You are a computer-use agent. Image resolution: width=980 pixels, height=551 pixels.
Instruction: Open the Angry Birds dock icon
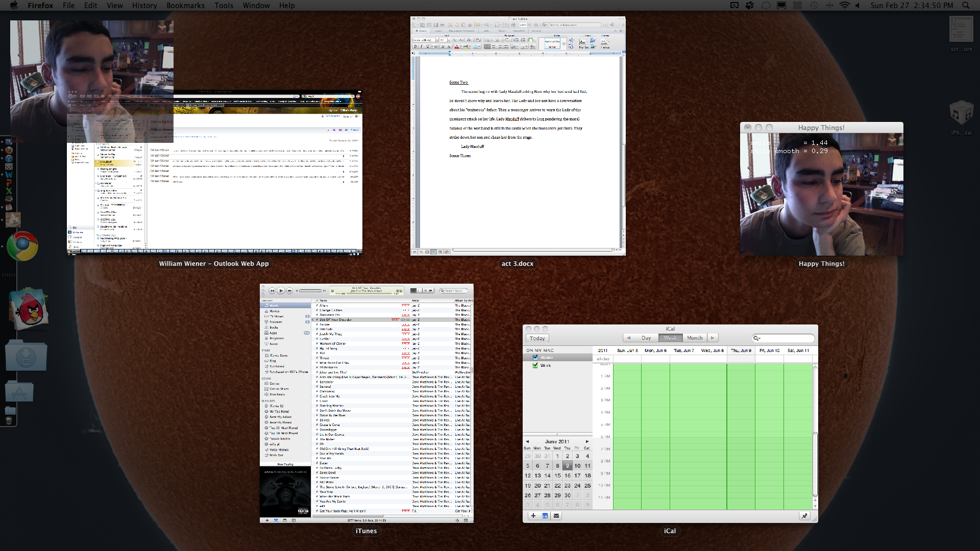click(30, 310)
